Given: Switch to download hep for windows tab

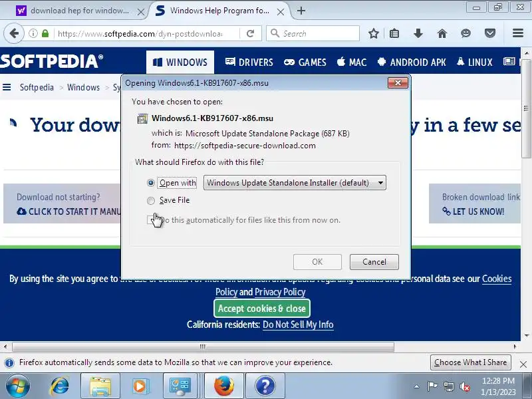Looking at the screenshot, I should point(80,11).
